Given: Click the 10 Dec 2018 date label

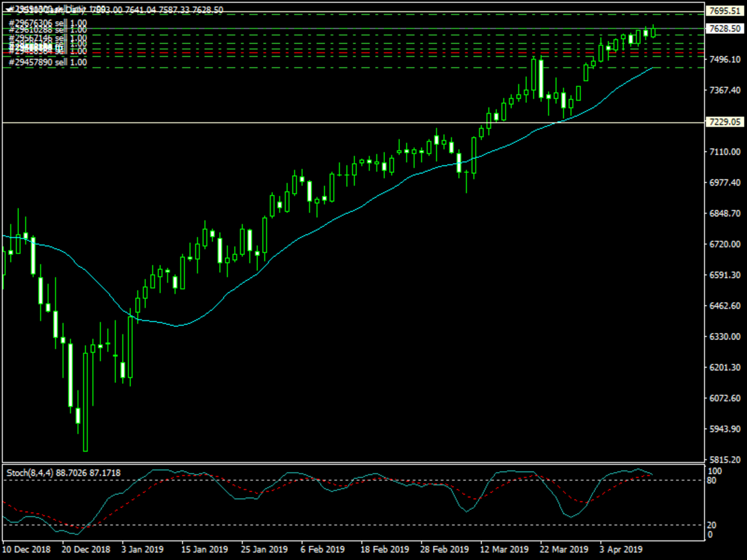Looking at the screenshot, I should click(26, 549).
